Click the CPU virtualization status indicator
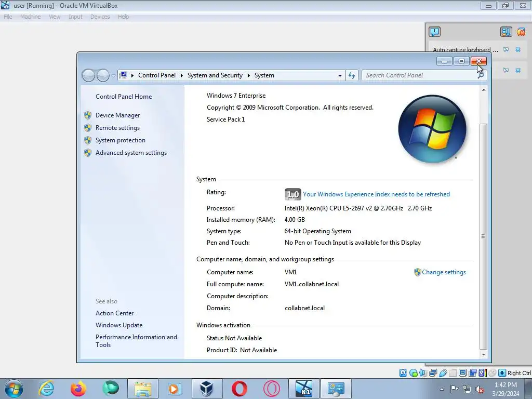This screenshot has width=532, height=399. 483,373
